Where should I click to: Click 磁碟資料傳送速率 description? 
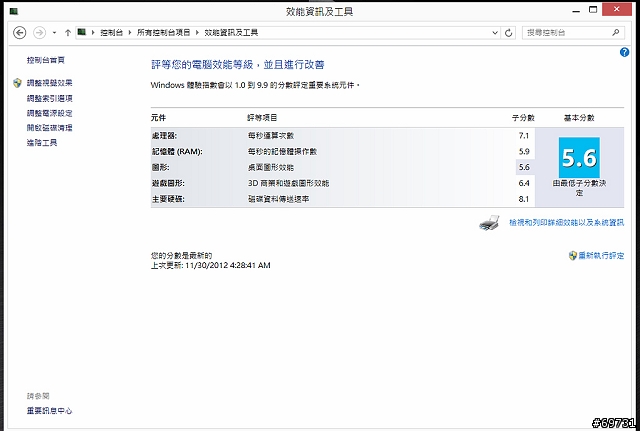(278, 199)
